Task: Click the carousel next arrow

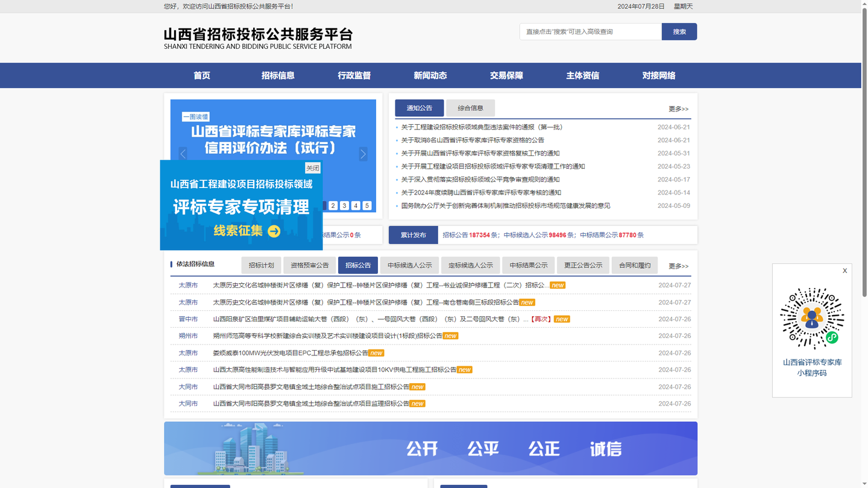Action: click(363, 154)
